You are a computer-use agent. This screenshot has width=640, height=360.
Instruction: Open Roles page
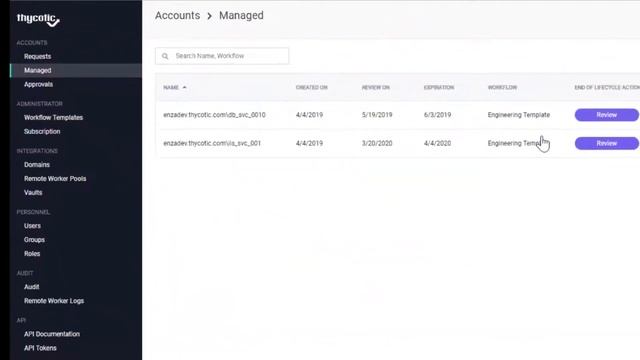click(x=32, y=253)
